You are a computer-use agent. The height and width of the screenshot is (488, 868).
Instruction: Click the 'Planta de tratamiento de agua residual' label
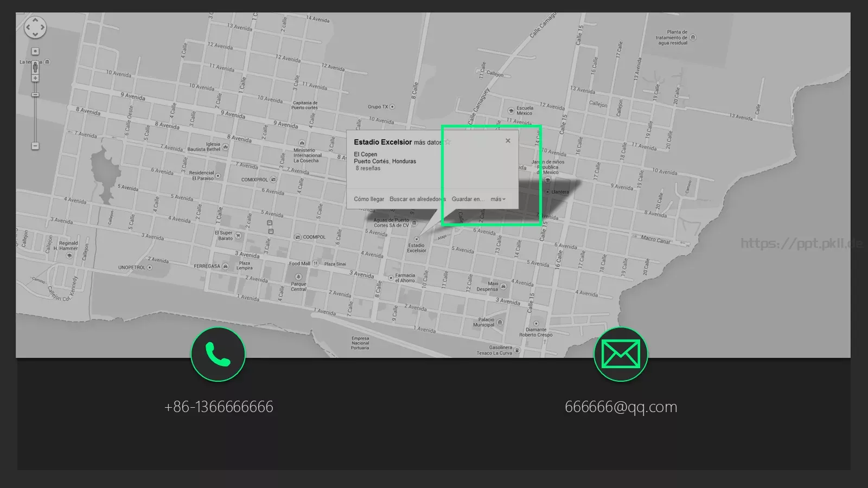point(672,37)
